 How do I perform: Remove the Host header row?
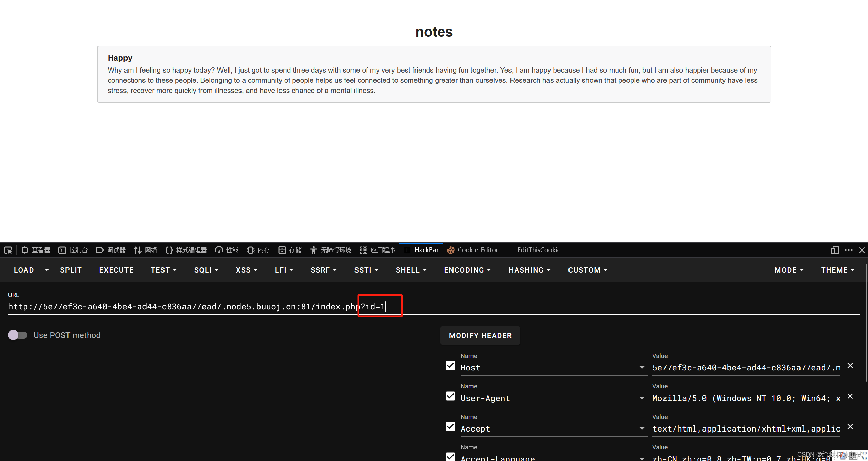(850, 366)
